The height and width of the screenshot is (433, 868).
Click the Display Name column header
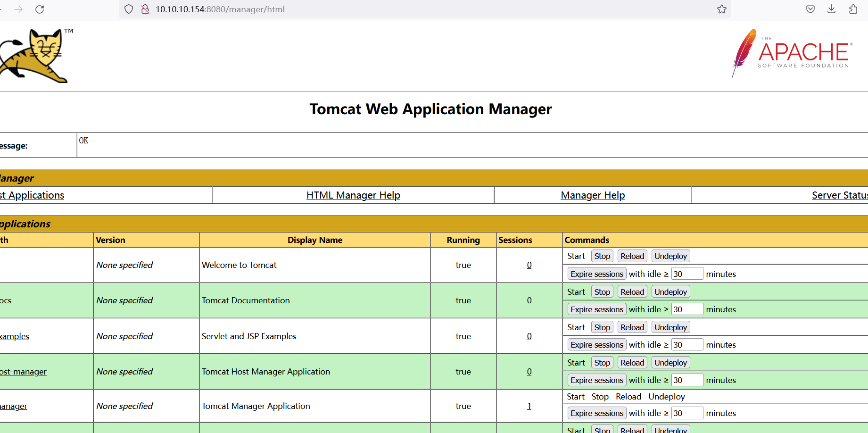315,240
